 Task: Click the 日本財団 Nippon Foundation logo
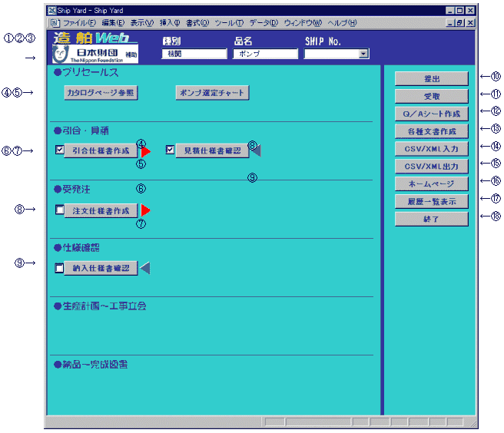pos(95,54)
